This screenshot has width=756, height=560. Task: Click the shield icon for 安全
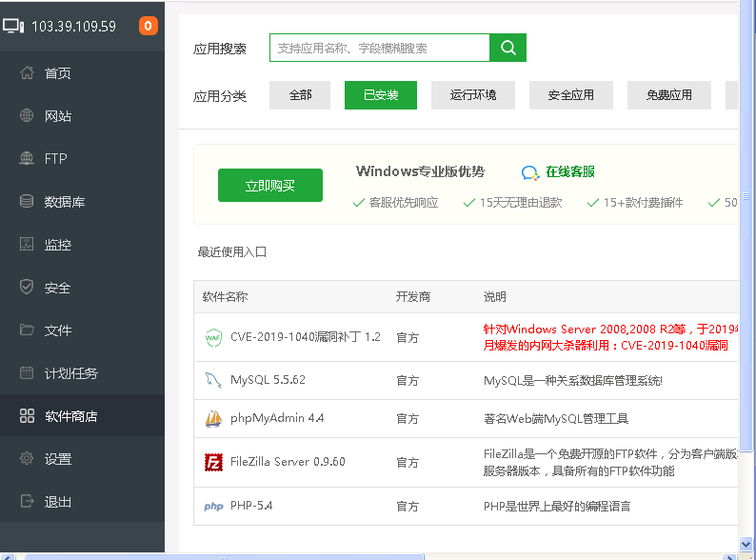[27, 287]
